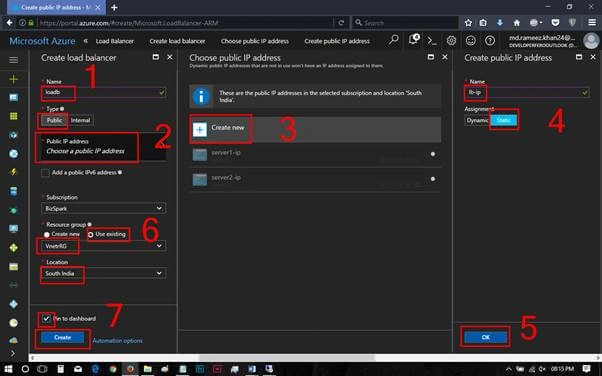This screenshot has width=602, height=376.
Task: Go to Create load balancer breadcrumb
Action: click(177, 41)
